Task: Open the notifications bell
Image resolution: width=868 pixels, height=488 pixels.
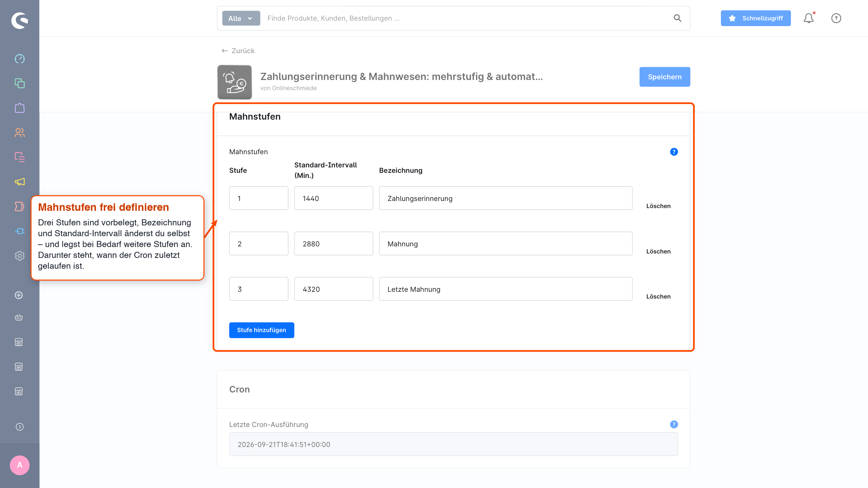Action: (809, 18)
